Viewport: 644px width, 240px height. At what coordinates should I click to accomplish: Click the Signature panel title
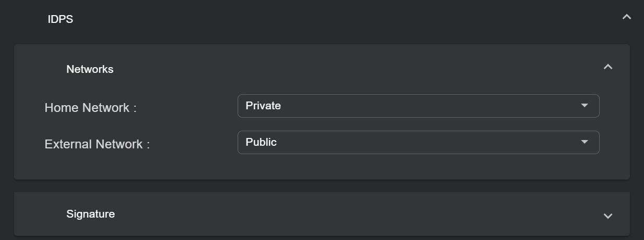[91, 214]
